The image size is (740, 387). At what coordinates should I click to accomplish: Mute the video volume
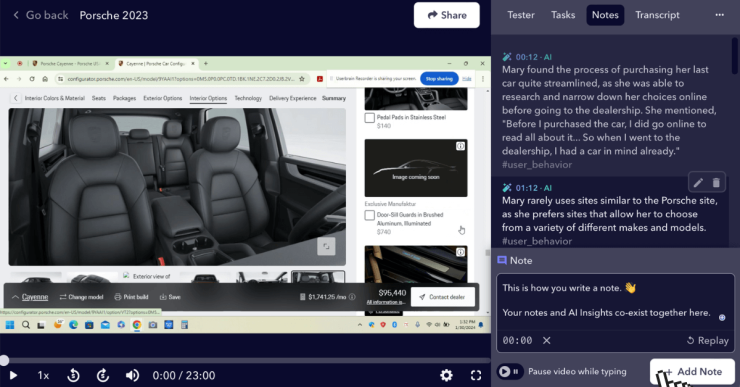(132, 375)
